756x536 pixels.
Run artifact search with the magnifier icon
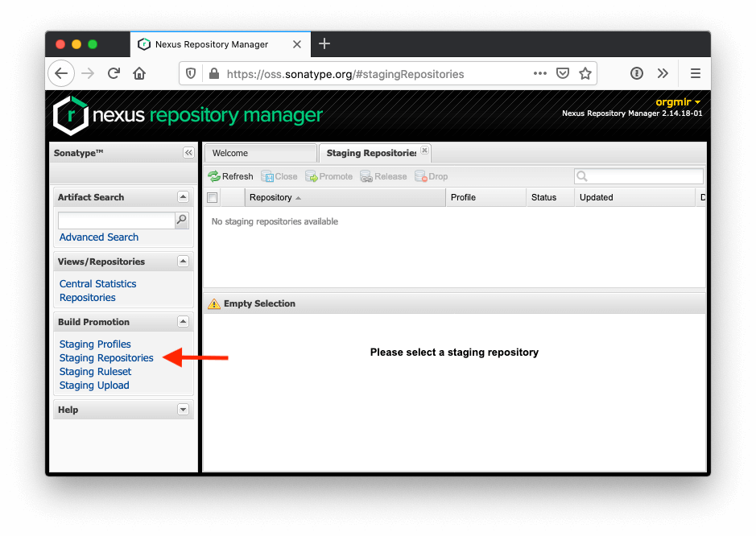coord(183,220)
